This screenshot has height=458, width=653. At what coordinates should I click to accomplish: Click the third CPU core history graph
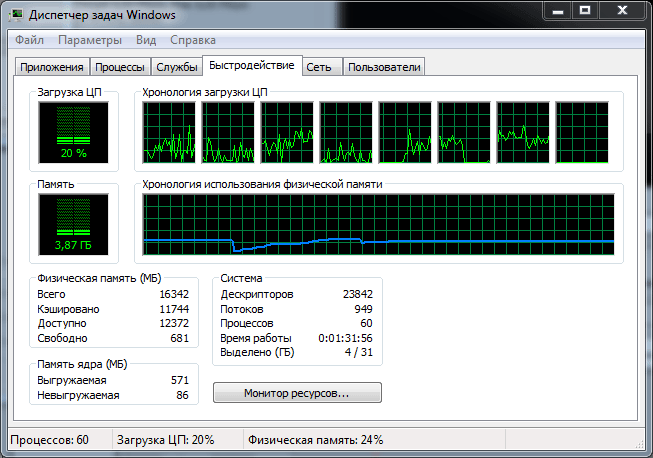coord(287,132)
